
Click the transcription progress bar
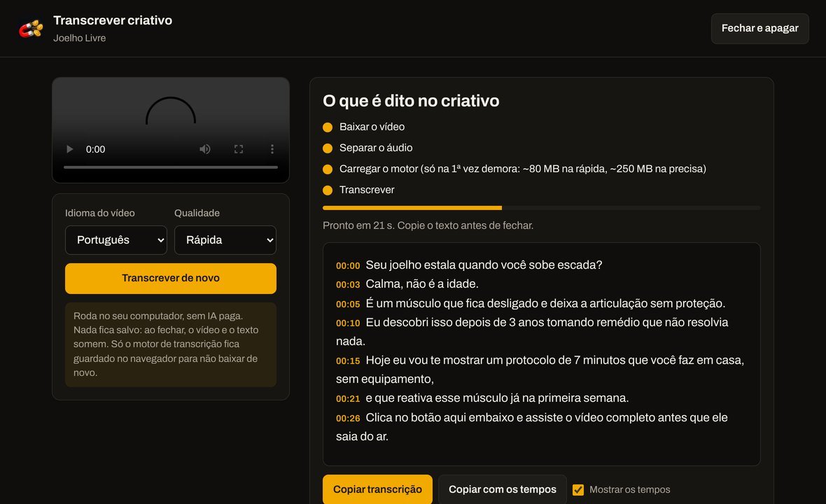[x=542, y=208]
